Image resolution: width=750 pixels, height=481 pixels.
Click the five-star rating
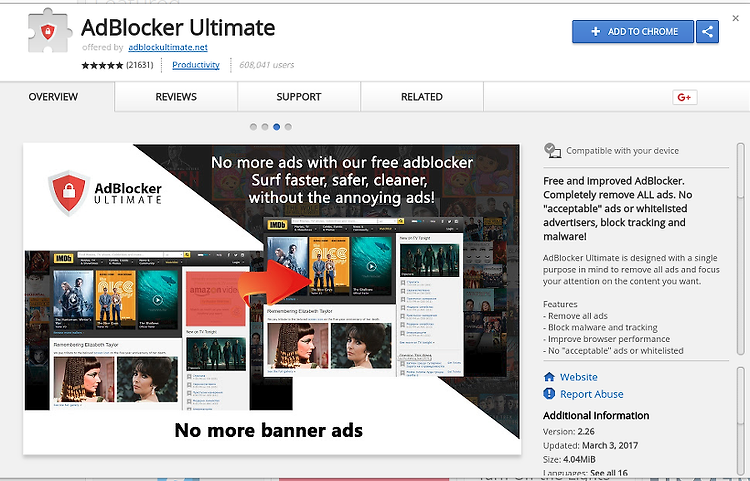click(x=102, y=65)
